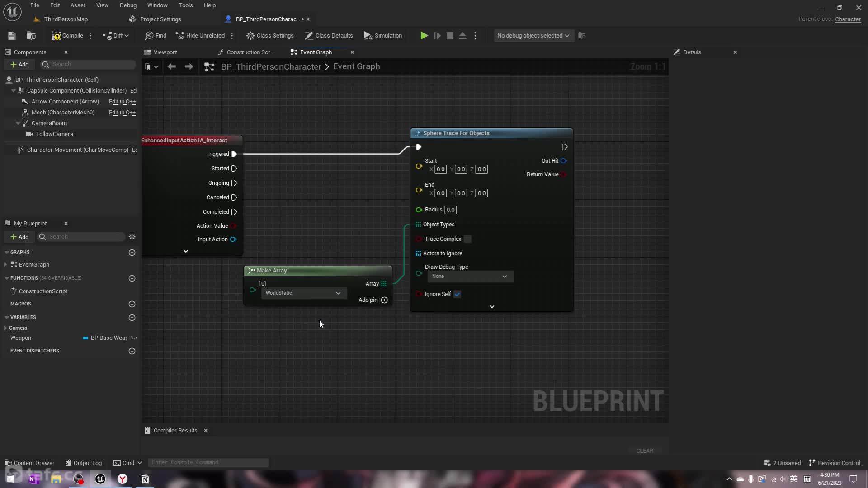Uncheck the Ignore Self checkbox

click(x=458, y=294)
